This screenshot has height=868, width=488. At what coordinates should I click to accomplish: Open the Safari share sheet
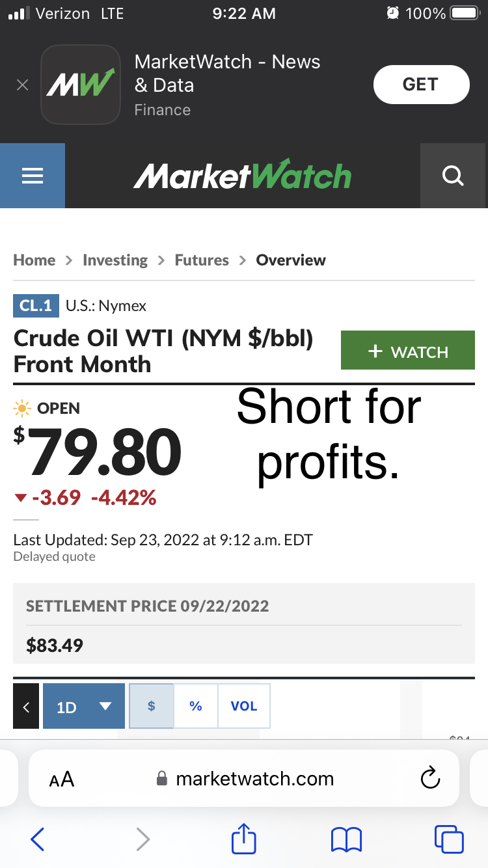click(244, 839)
